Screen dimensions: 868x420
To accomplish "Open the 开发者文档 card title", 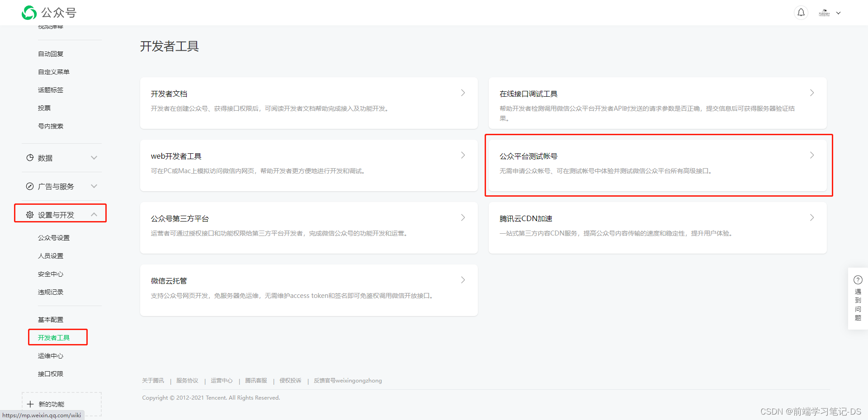I will coord(169,94).
